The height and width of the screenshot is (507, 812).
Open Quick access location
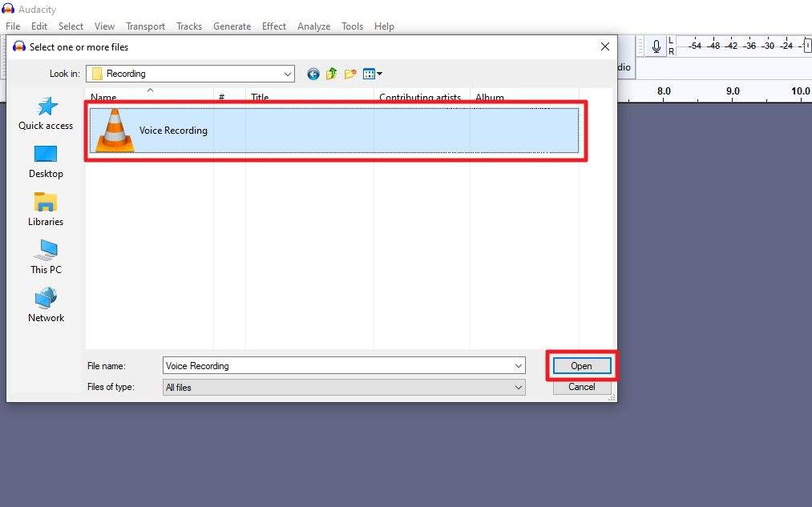coord(46,113)
